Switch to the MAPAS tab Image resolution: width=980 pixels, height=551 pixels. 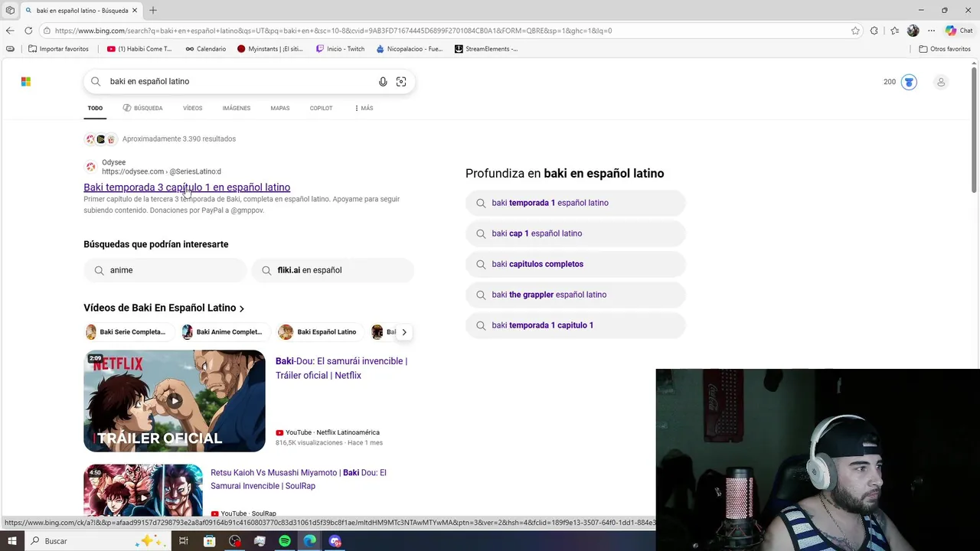click(x=279, y=108)
